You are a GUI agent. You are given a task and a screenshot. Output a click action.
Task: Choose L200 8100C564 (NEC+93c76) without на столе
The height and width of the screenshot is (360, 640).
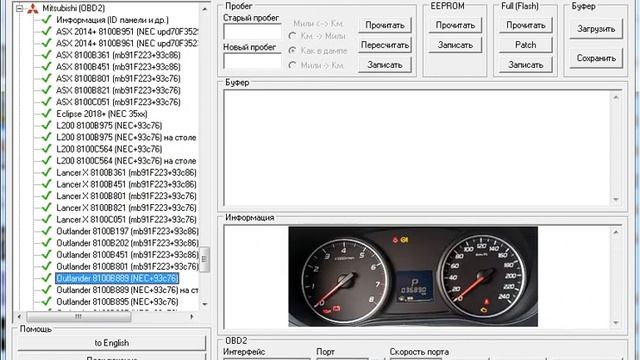click(109, 149)
